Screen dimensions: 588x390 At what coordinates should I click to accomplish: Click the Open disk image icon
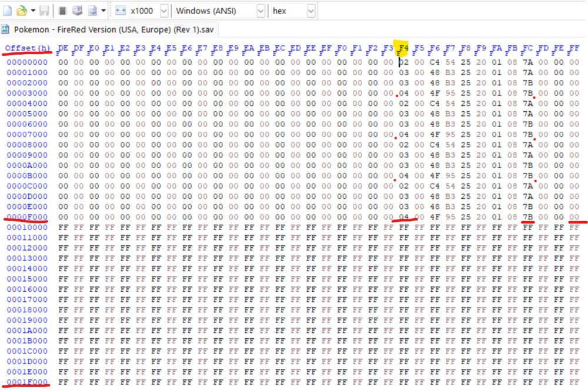point(92,11)
